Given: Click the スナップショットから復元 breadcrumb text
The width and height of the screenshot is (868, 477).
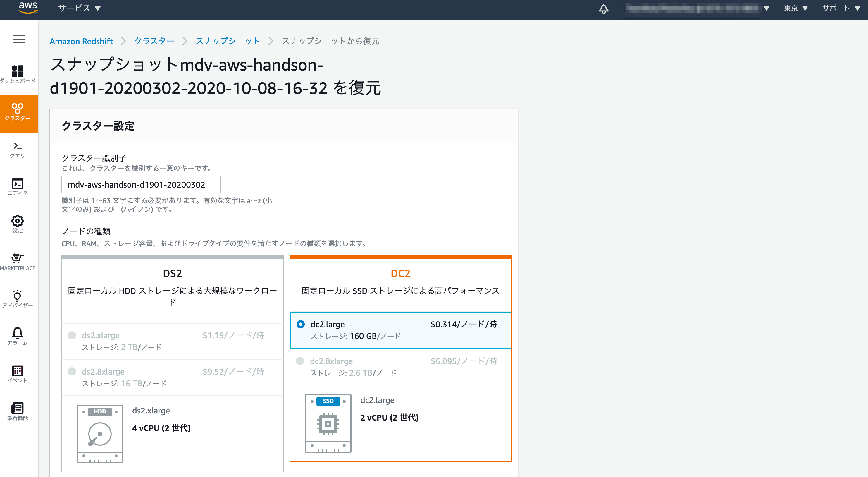Looking at the screenshot, I should coord(330,41).
